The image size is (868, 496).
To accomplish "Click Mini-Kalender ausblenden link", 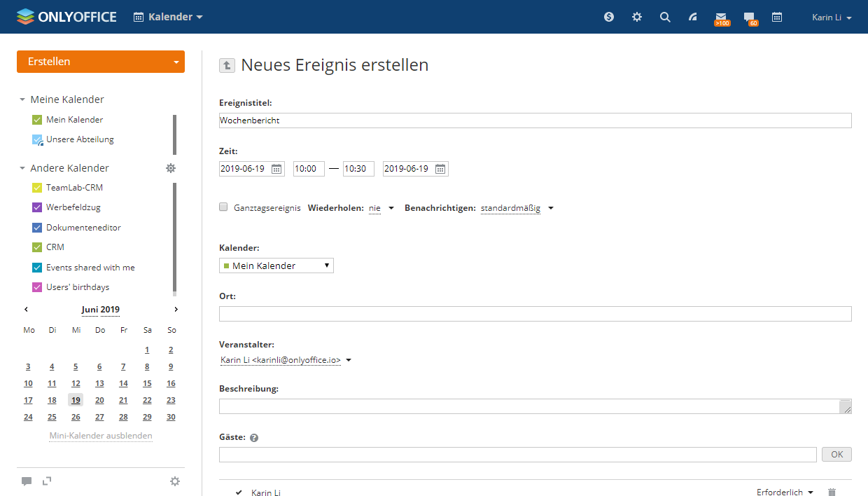I will [x=101, y=436].
